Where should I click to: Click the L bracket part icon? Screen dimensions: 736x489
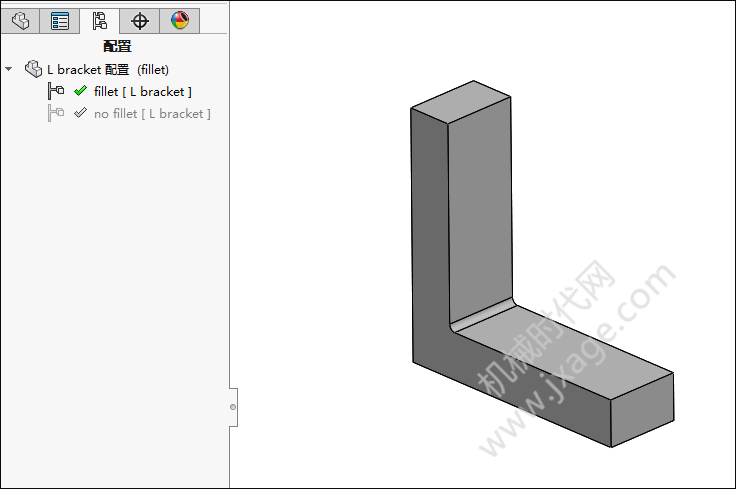[x=33, y=69]
